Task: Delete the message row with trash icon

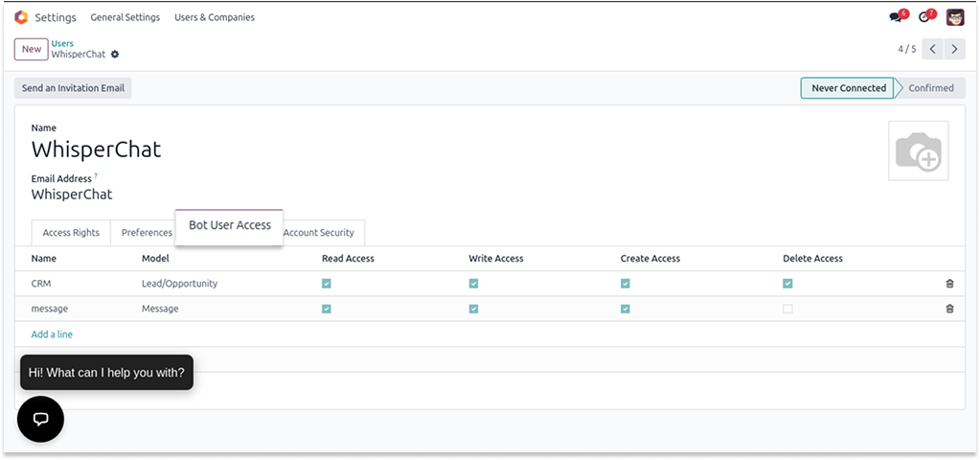Action: (950, 309)
